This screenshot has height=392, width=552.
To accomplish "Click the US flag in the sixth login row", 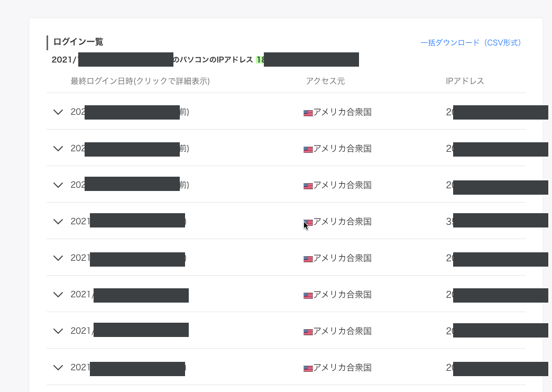I will [308, 295].
